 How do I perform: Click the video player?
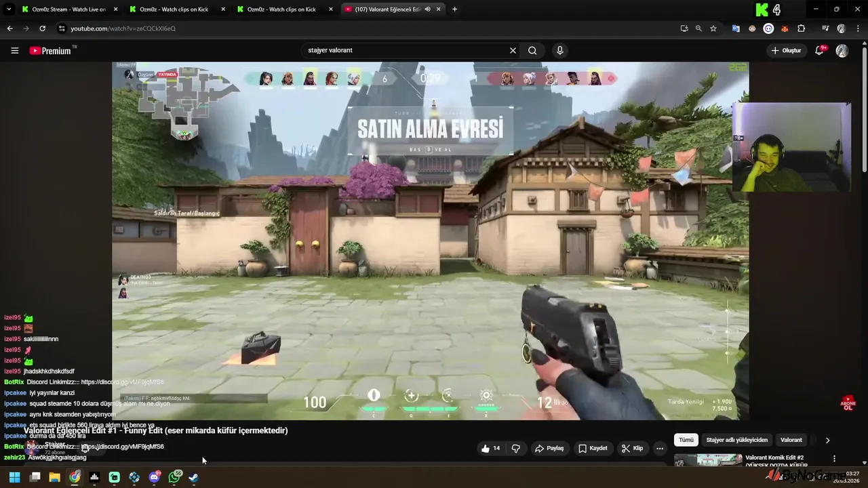point(431,241)
